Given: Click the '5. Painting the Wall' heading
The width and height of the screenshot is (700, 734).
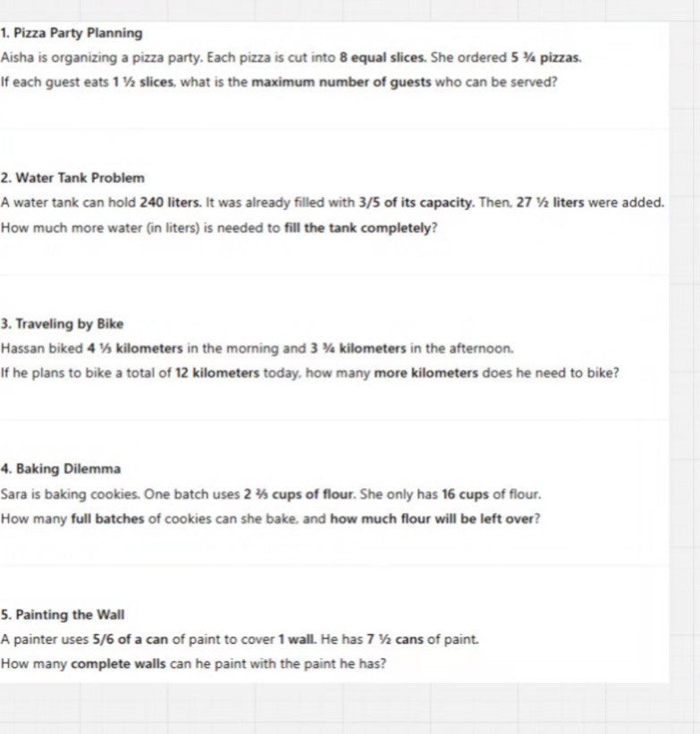Looking at the screenshot, I should [63, 614].
